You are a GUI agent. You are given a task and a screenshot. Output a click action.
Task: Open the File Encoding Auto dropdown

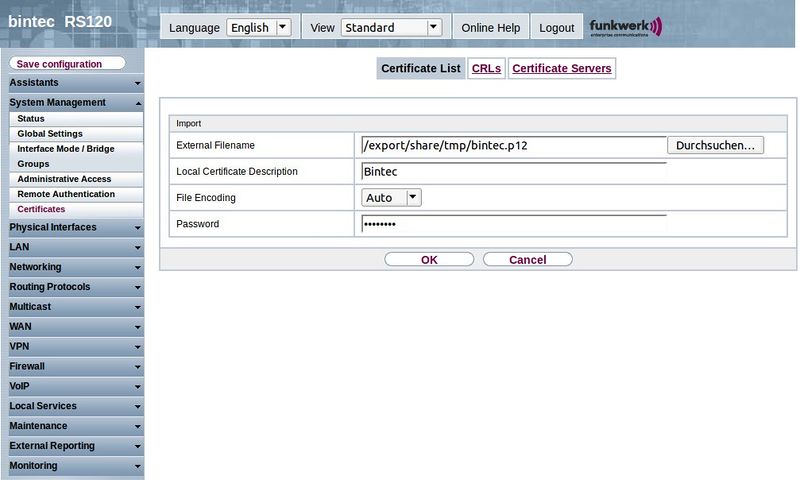(391, 198)
